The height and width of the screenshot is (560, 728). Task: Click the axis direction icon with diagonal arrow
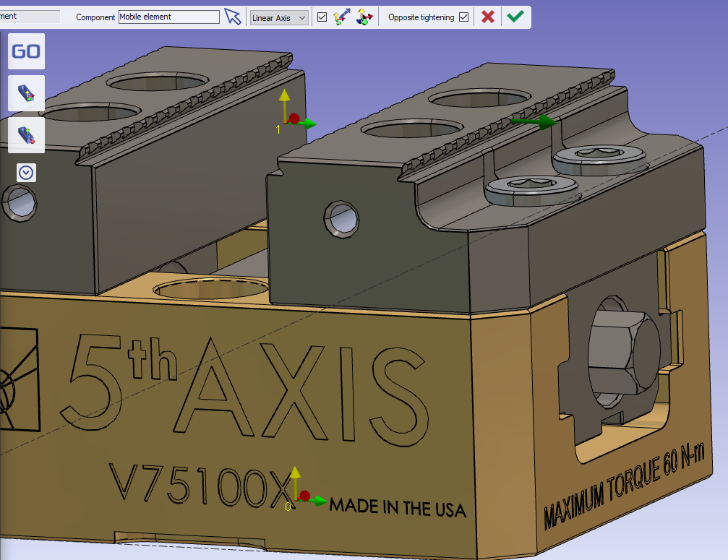coord(342,17)
